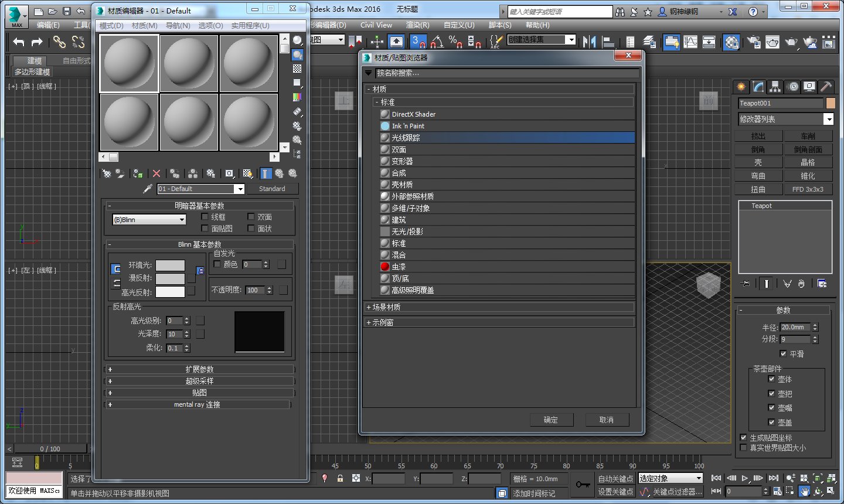Viewport: 844px width, 504px height.
Task: Click the Sample Type sphere icon in Material Editor
Action: (298, 40)
